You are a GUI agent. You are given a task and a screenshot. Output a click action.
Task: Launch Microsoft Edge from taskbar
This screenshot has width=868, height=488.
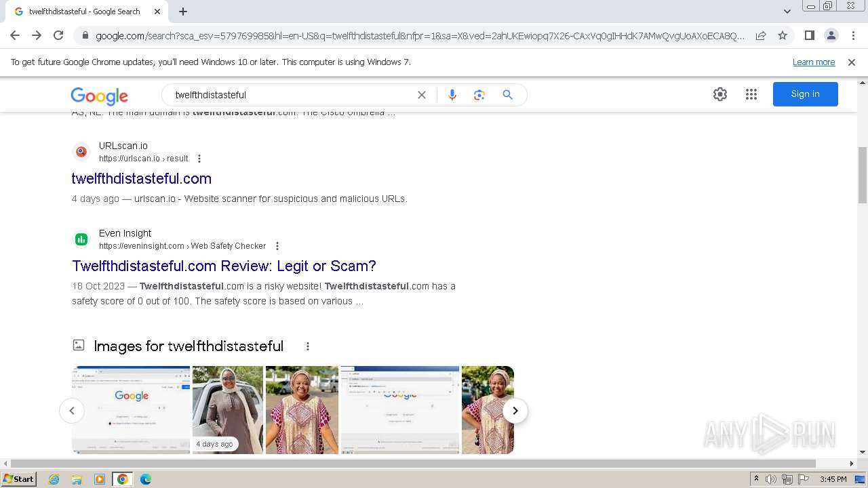(146, 479)
